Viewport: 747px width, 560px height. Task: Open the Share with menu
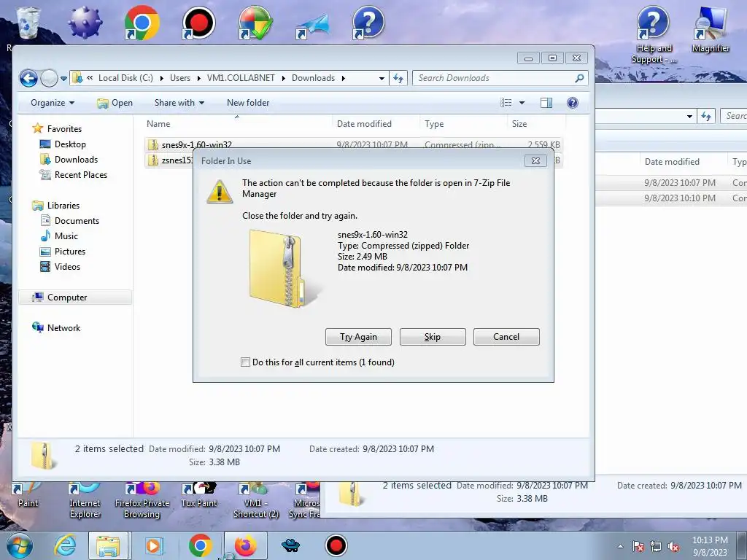[179, 102]
